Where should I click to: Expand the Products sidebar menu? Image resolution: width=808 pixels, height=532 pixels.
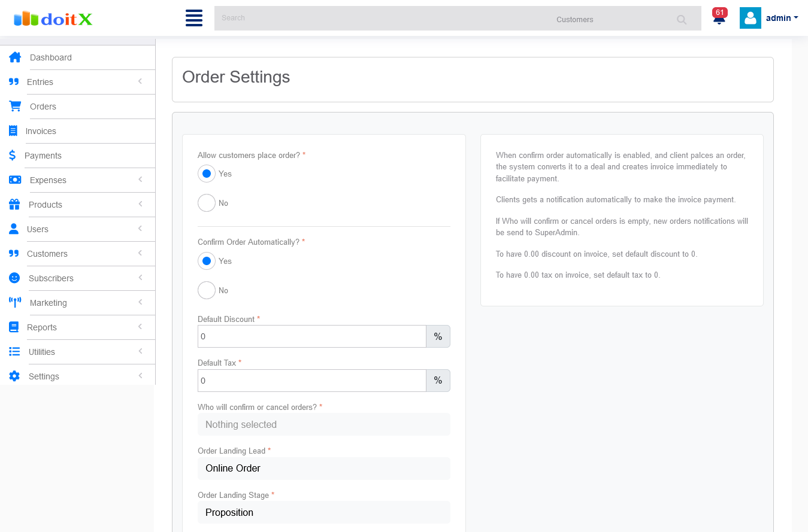click(x=46, y=205)
